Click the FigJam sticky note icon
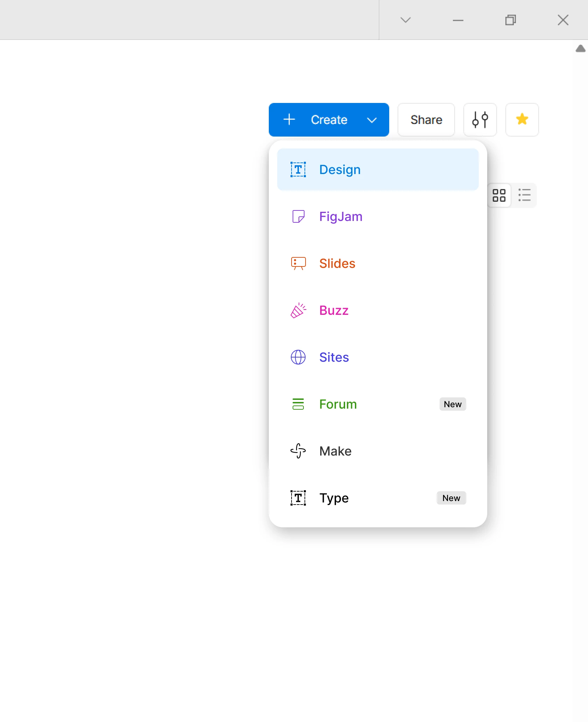The height and width of the screenshot is (722, 588). pyautogui.click(x=298, y=216)
